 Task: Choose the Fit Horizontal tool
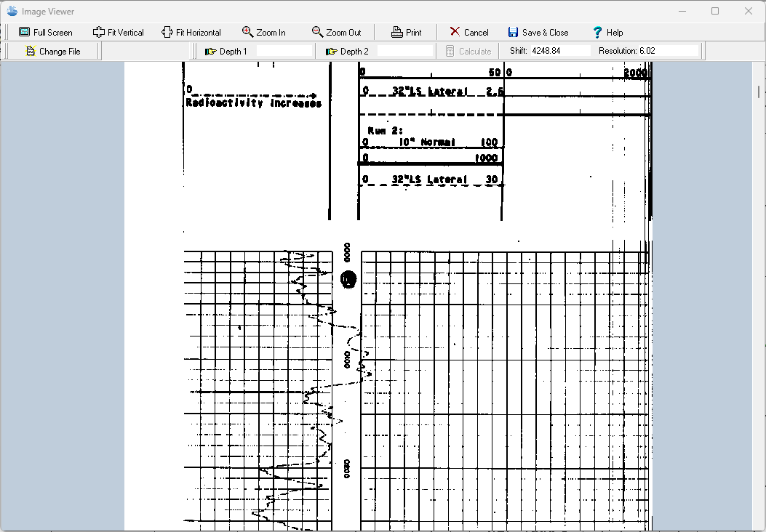pyautogui.click(x=191, y=32)
